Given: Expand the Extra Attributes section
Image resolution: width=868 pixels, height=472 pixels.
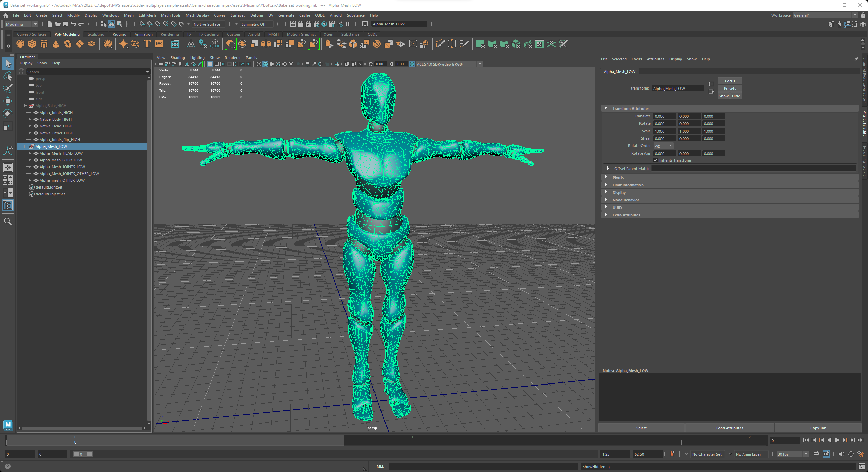Looking at the screenshot, I should click(606, 215).
